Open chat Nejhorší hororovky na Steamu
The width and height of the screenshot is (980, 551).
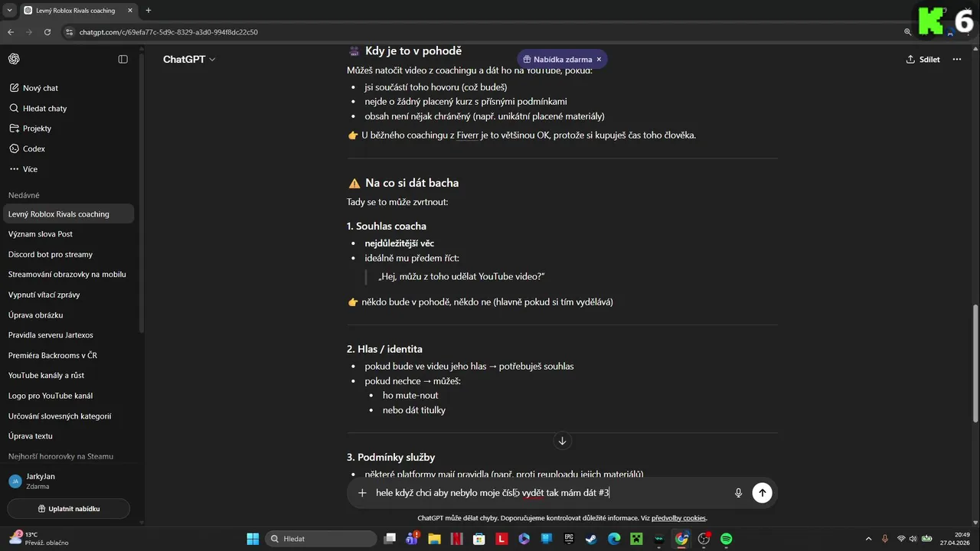point(69,456)
